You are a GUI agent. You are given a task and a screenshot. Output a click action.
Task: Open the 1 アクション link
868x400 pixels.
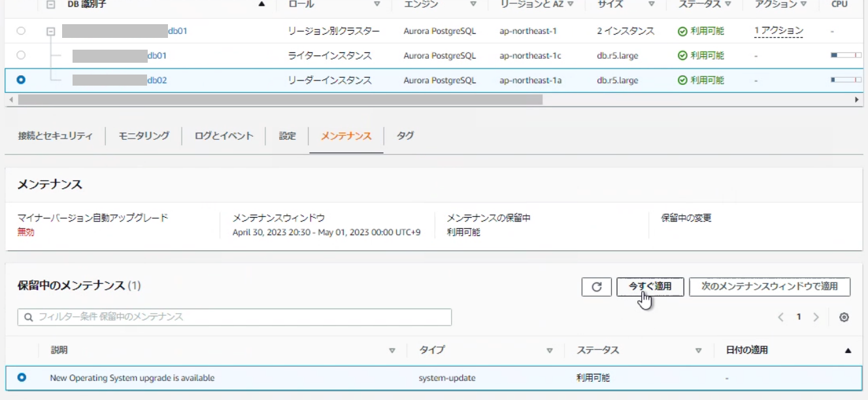778,31
